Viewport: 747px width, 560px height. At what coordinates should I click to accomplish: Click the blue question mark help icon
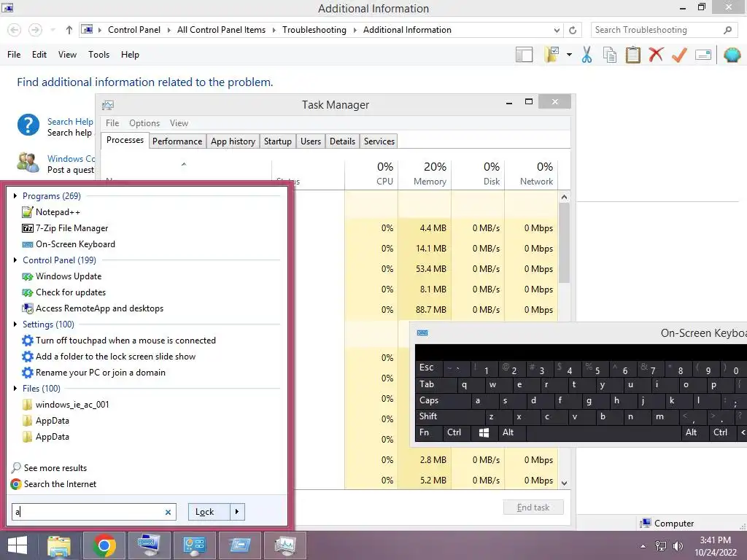(x=28, y=125)
